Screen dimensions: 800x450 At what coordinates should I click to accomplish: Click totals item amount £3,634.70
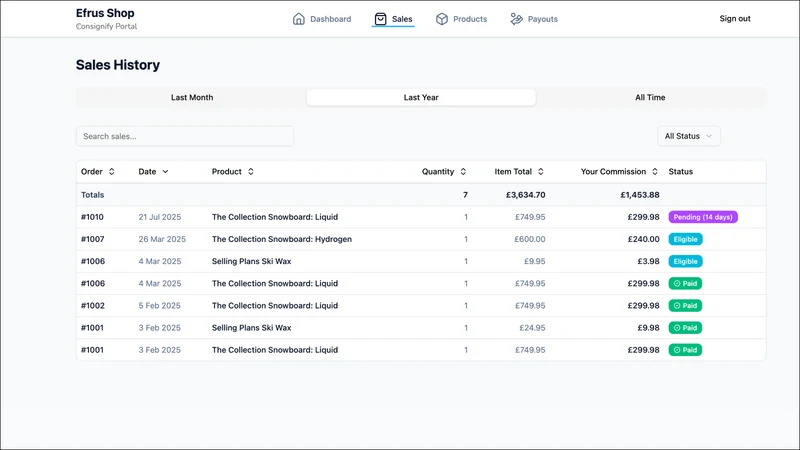point(526,195)
